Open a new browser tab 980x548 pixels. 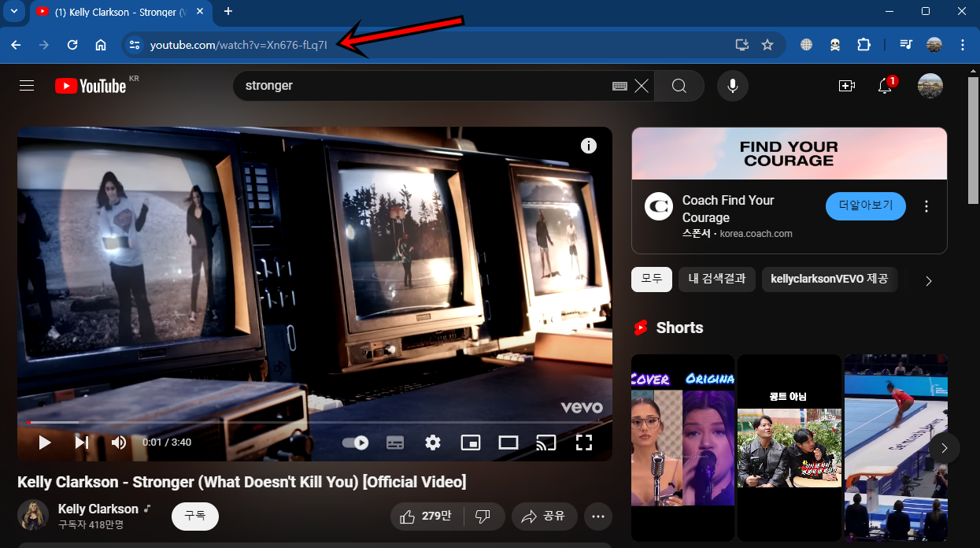228,11
